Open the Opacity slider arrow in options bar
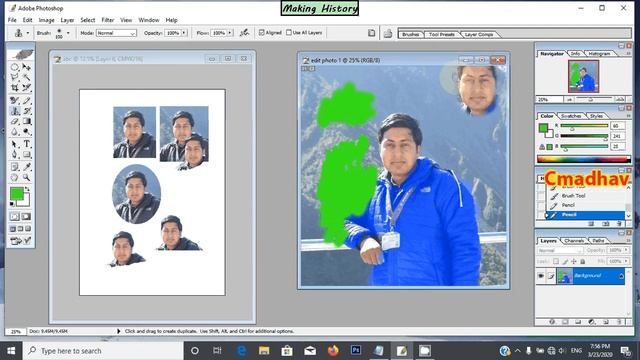The image size is (640, 360). (x=184, y=33)
